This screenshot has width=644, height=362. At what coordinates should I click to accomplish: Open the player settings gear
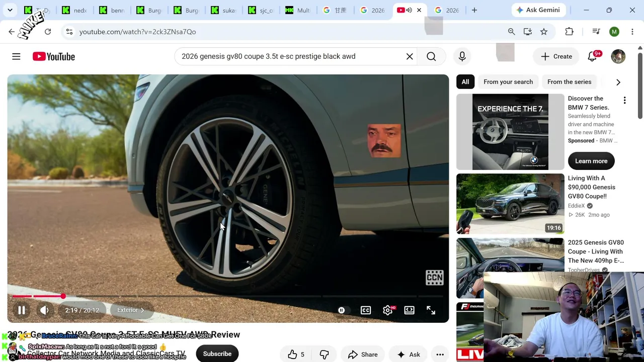388,310
